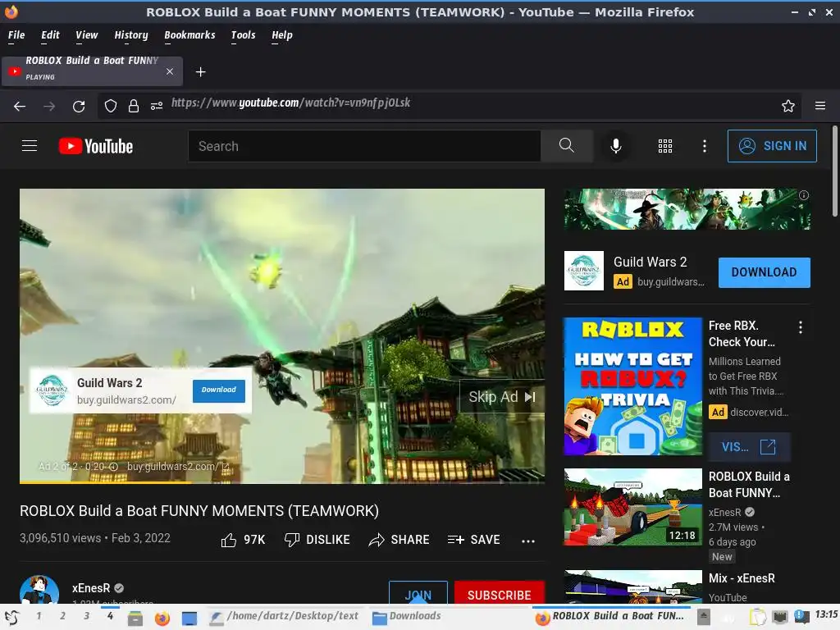Go back with the browser back arrow
840x630 pixels.
pyautogui.click(x=20, y=106)
